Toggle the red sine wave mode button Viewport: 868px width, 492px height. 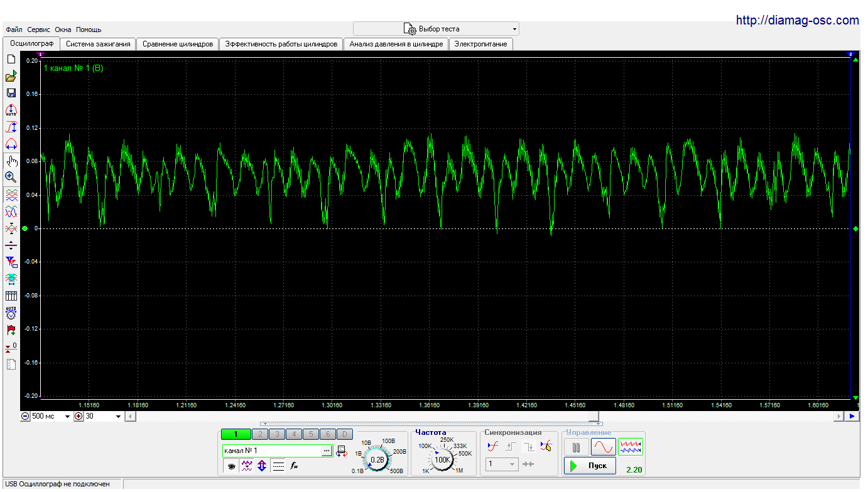tap(603, 447)
